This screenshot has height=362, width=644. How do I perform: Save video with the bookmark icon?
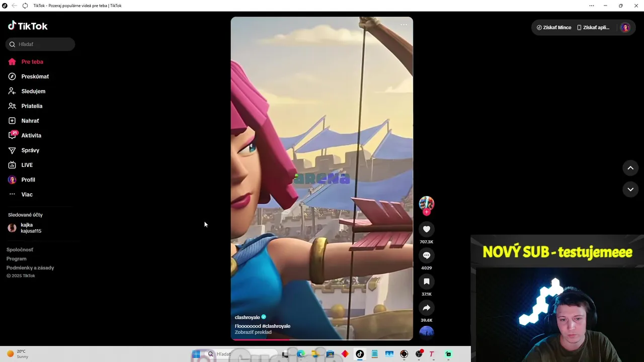point(427,282)
